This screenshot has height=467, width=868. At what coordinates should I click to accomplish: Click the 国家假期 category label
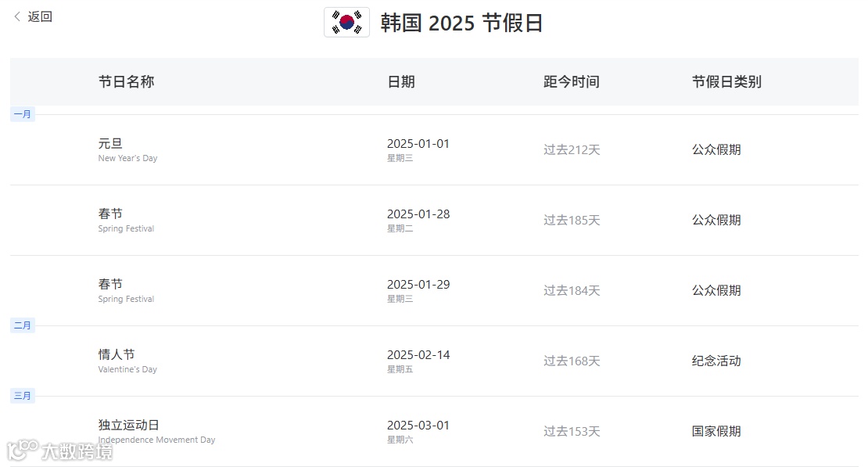716,431
